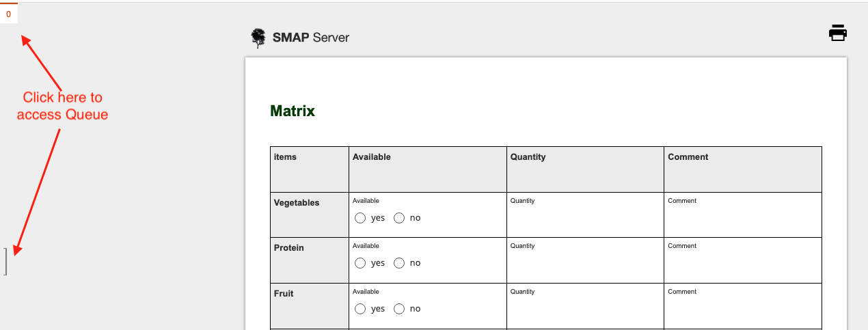Click the Vegetables row label
The height and width of the screenshot is (330, 868).
point(297,203)
